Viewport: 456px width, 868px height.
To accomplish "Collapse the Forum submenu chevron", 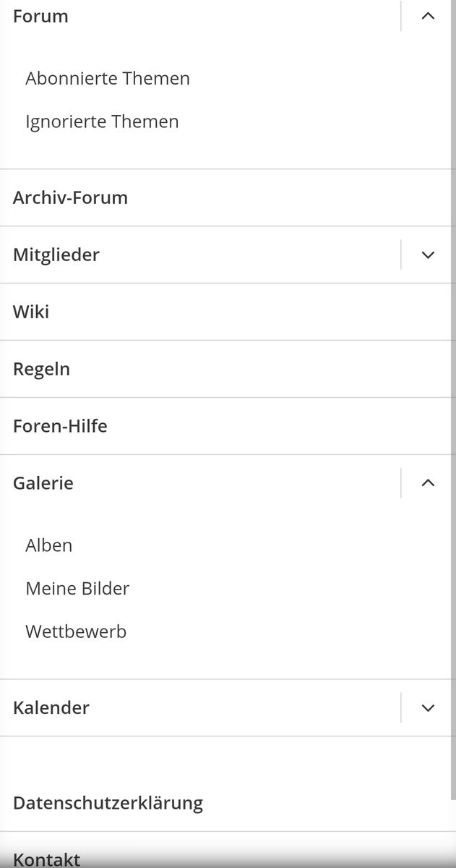I will tap(428, 16).
